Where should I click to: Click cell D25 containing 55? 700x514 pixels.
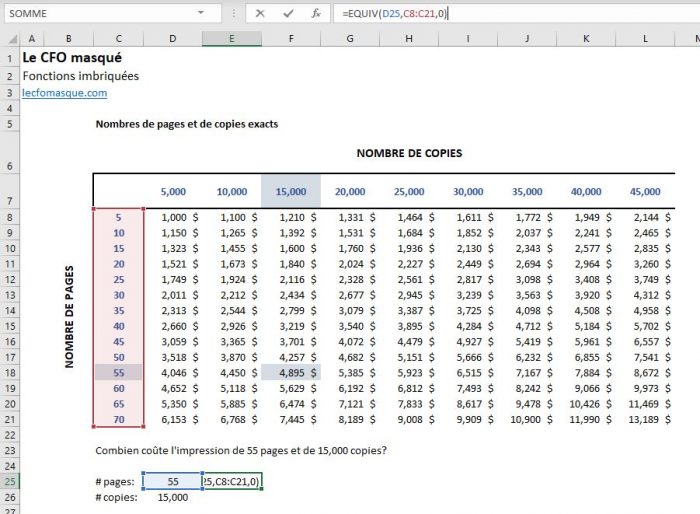coord(173,481)
